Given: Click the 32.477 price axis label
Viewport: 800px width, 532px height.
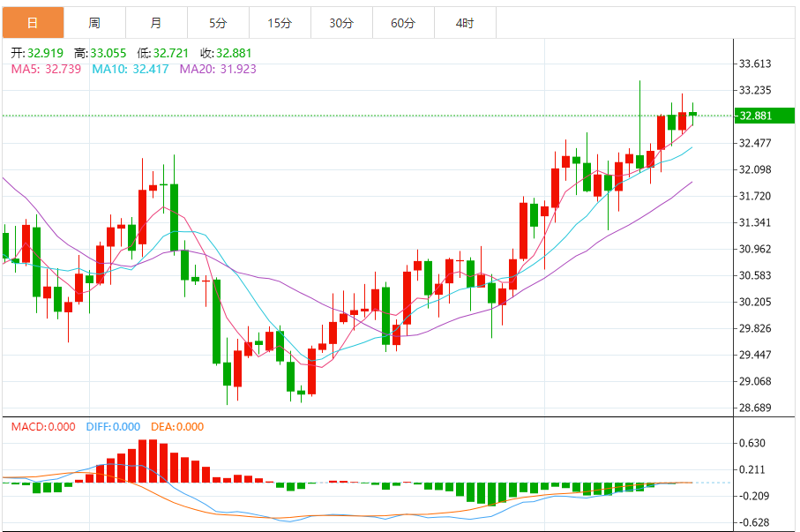Looking at the screenshot, I should 755,143.
